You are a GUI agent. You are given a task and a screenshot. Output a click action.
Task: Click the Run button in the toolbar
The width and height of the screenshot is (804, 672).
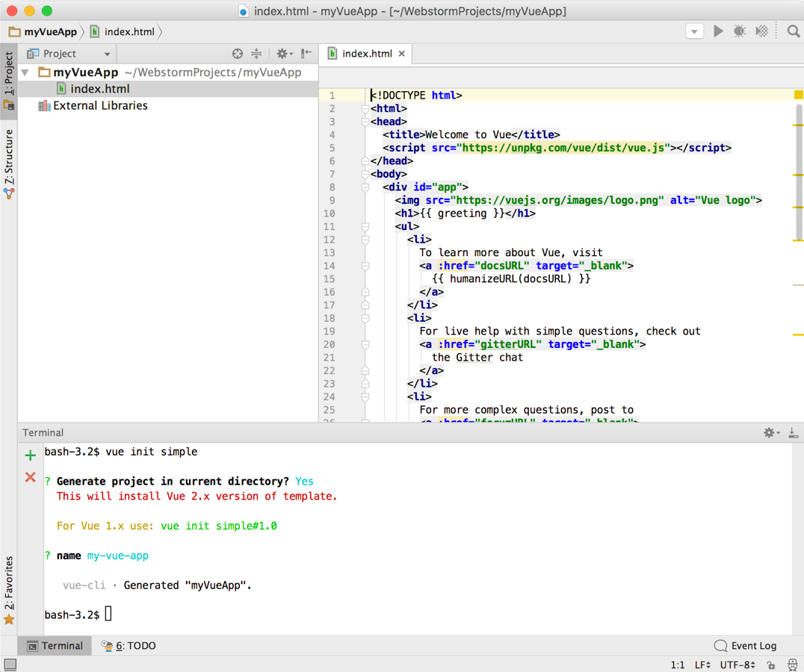(x=718, y=31)
